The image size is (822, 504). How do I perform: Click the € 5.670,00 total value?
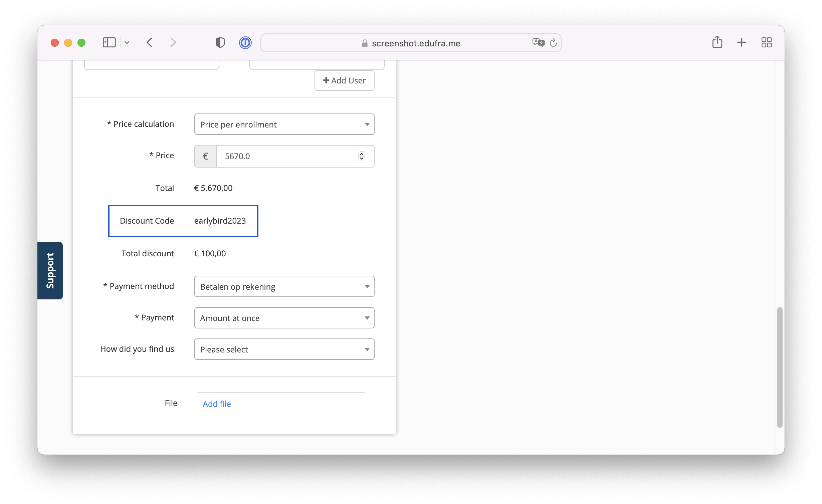click(213, 188)
